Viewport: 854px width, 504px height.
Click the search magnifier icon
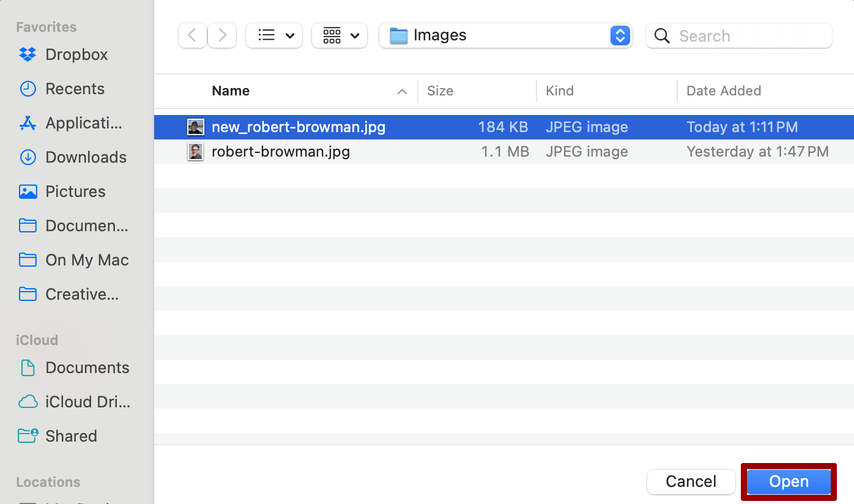[x=662, y=36]
